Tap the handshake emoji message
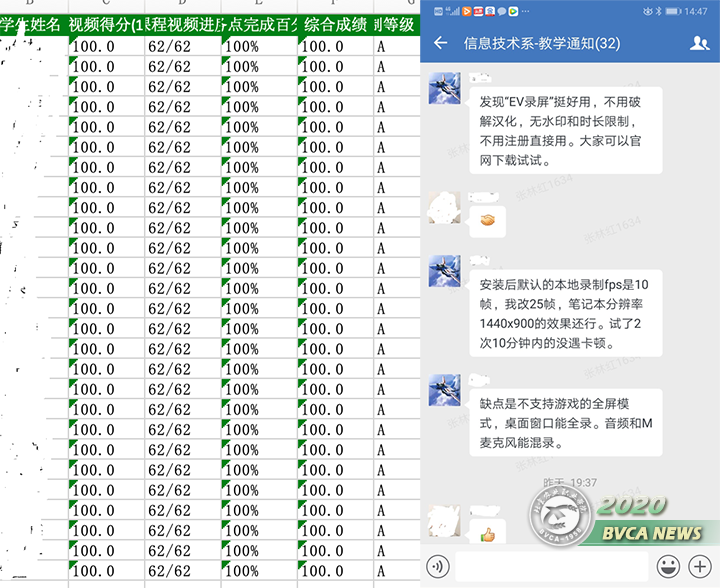 (487, 220)
